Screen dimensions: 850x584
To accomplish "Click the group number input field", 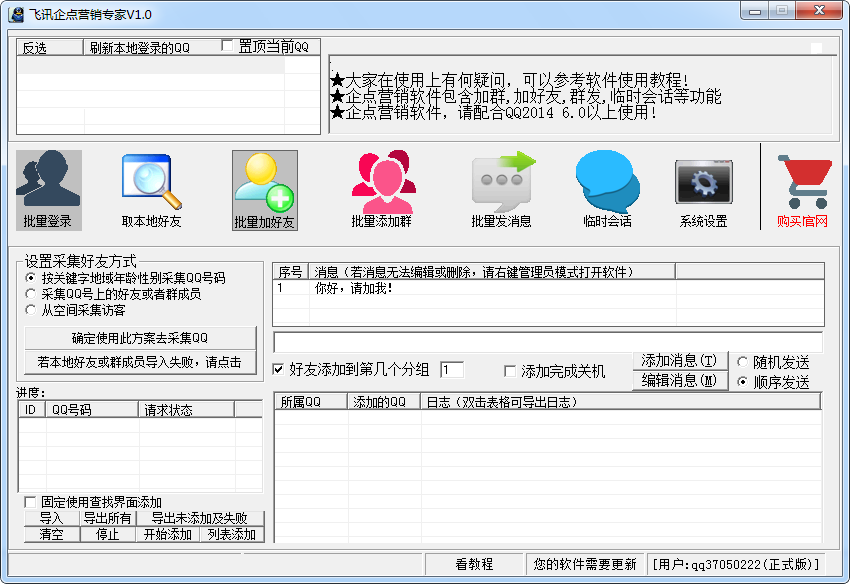I will 451,370.
